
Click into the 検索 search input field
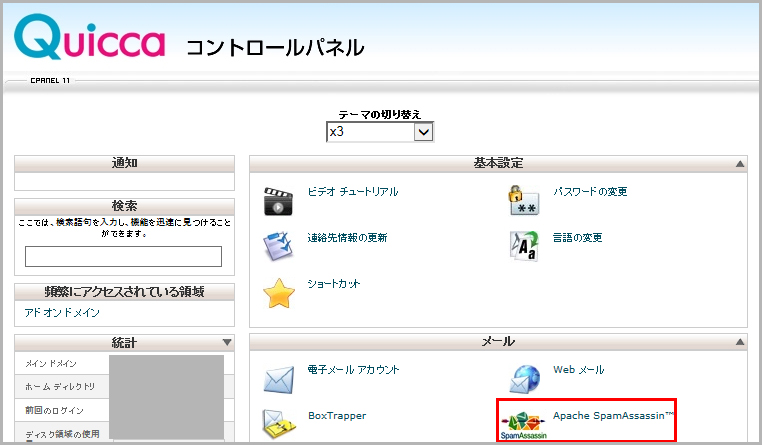(123, 256)
